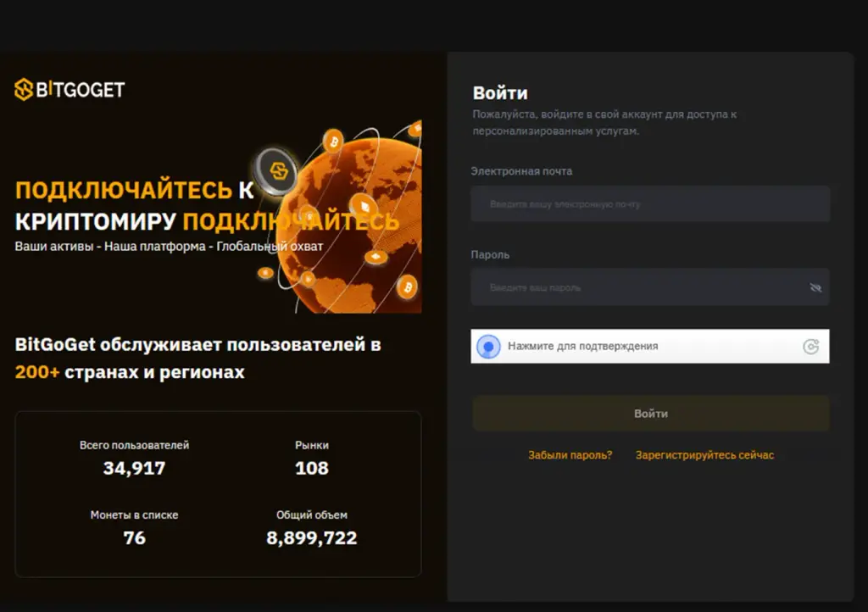This screenshot has height=612, width=868.
Task: Click total volume value "8,899,722"
Action: pos(312,538)
